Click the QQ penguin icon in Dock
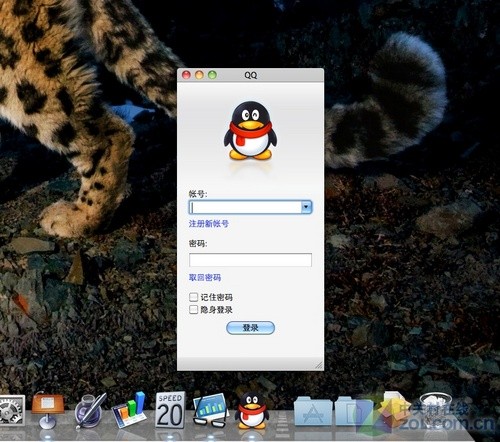Screen dimensions: 500x442 [x=252, y=411]
